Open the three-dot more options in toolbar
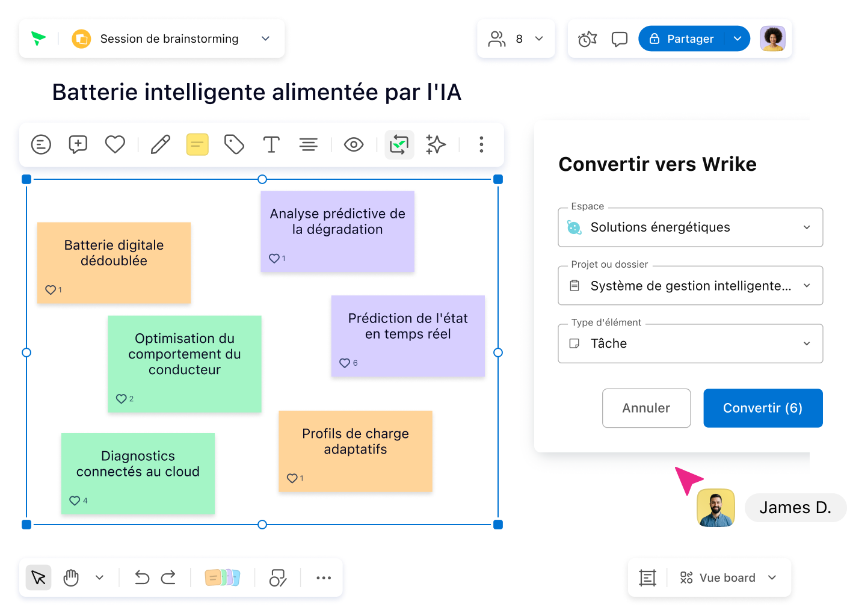The image size is (847, 616). [481, 144]
